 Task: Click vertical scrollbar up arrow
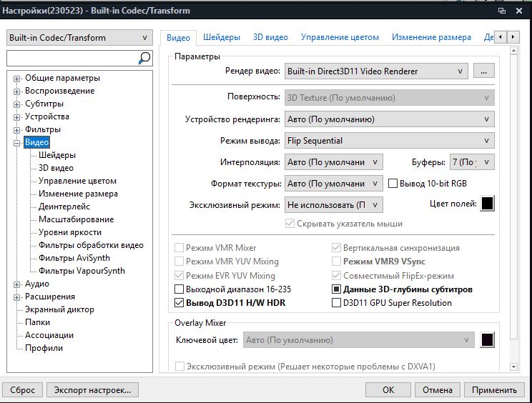(x=513, y=51)
